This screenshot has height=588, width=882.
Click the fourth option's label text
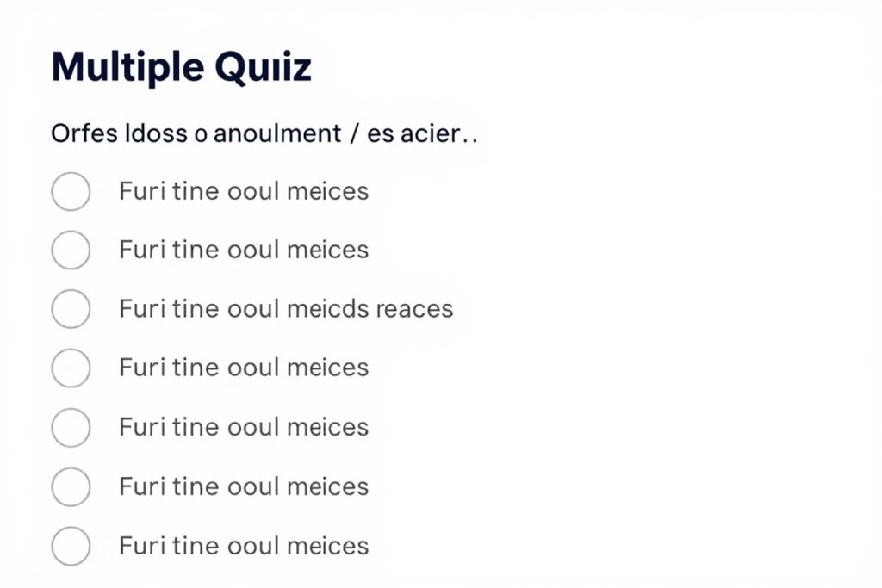coord(243,368)
